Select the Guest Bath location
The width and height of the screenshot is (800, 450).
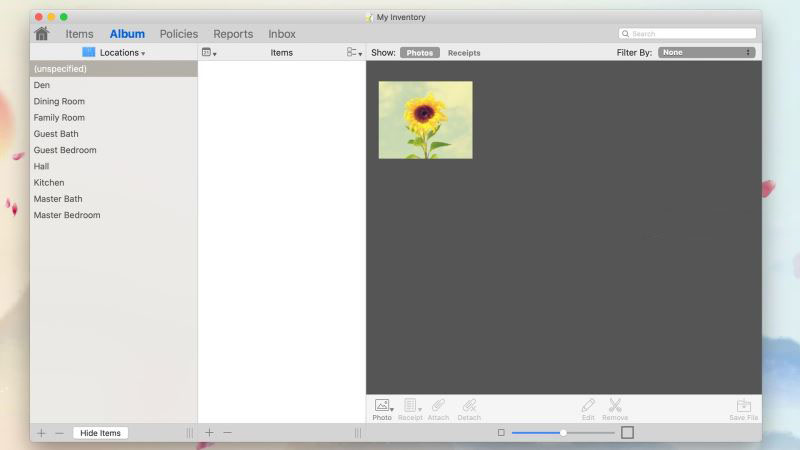tap(114, 134)
